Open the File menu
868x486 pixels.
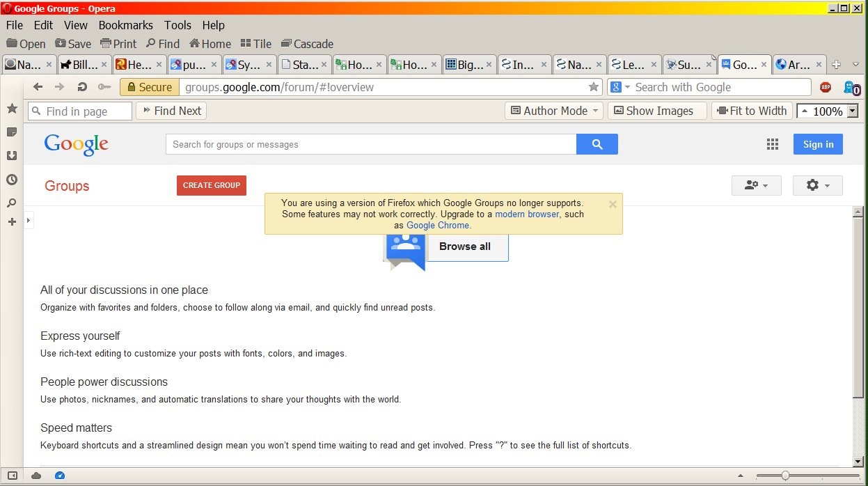point(15,25)
